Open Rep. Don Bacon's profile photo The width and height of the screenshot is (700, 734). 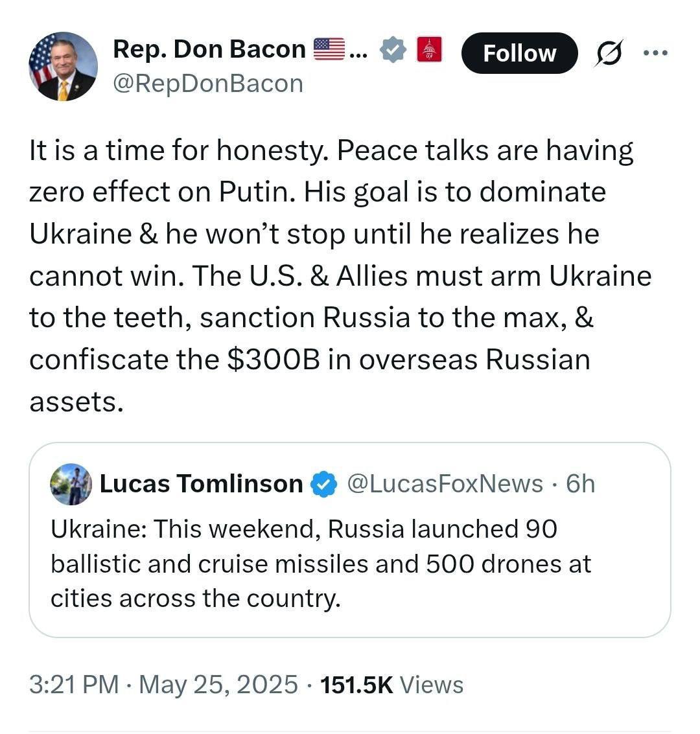coord(63,66)
